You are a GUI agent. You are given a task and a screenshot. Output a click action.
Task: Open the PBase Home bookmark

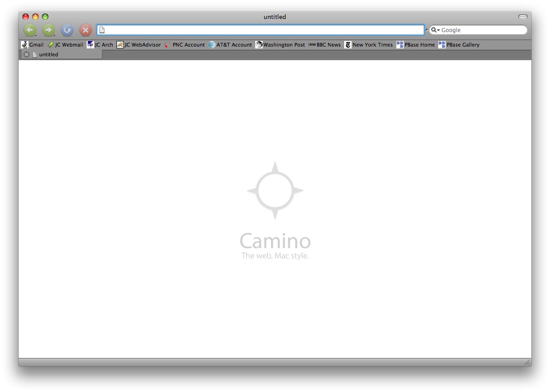click(416, 45)
